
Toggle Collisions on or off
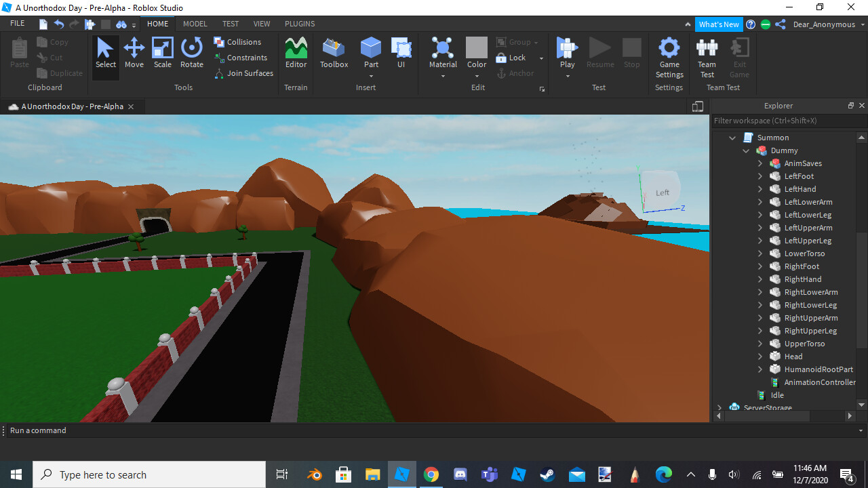(x=237, y=42)
